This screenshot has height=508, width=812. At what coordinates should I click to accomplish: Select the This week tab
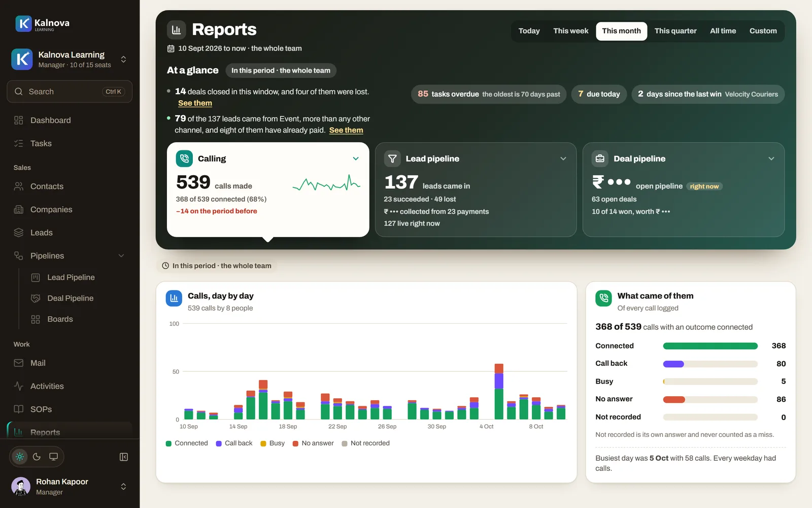tap(571, 31)
